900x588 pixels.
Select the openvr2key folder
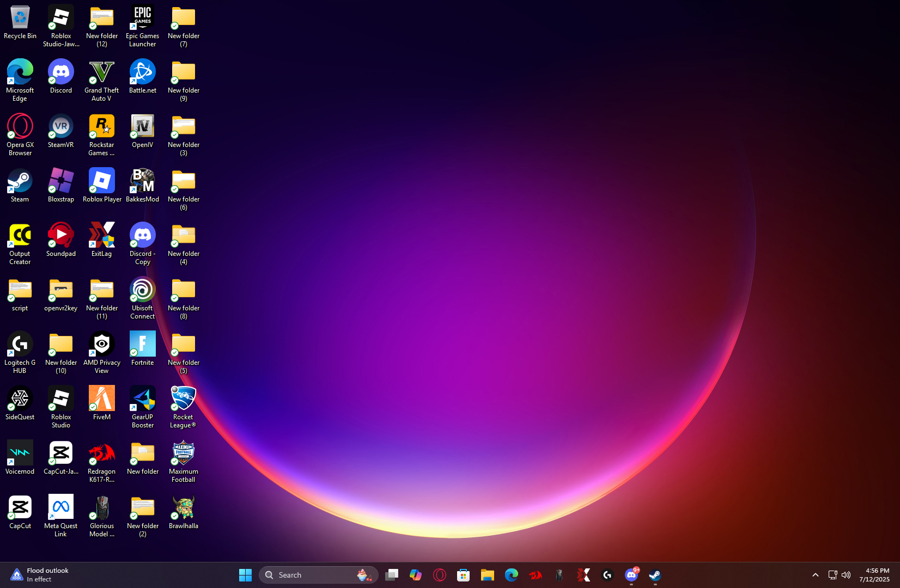(x=61, y=295)
